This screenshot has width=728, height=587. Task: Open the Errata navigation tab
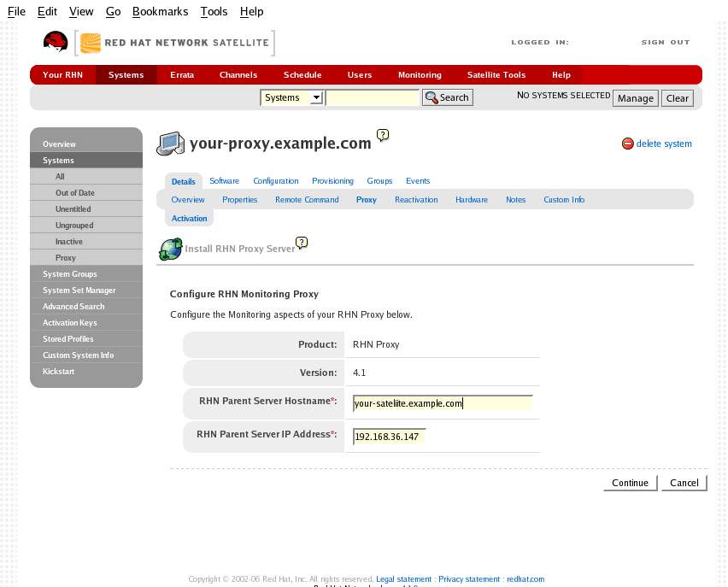click(182, 75)
